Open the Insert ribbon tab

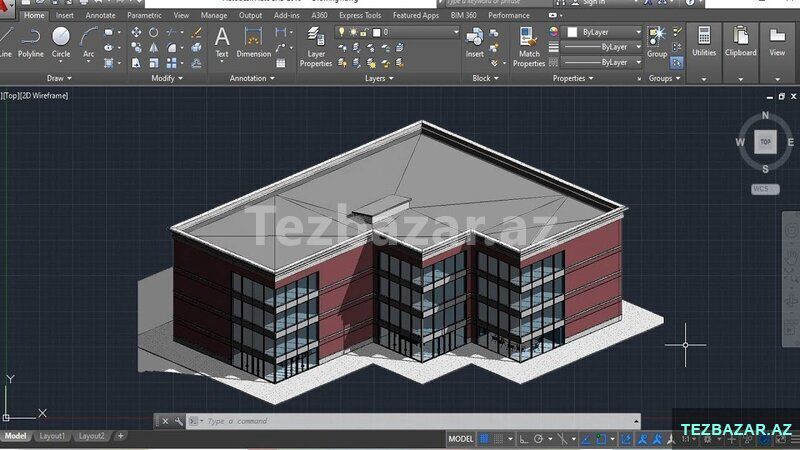coord(64,15)
